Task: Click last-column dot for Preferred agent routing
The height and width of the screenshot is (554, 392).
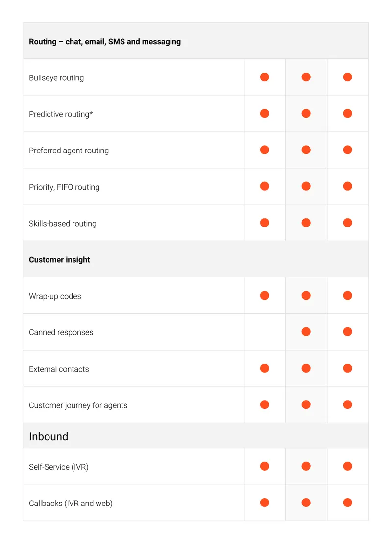Action: pyautogui.click(x=348, y=150)
